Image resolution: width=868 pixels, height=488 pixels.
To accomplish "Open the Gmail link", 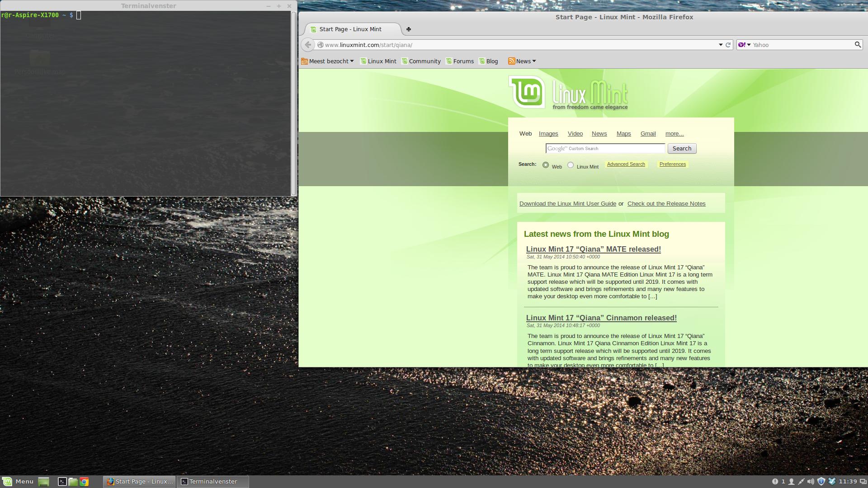I will (648, 134).
